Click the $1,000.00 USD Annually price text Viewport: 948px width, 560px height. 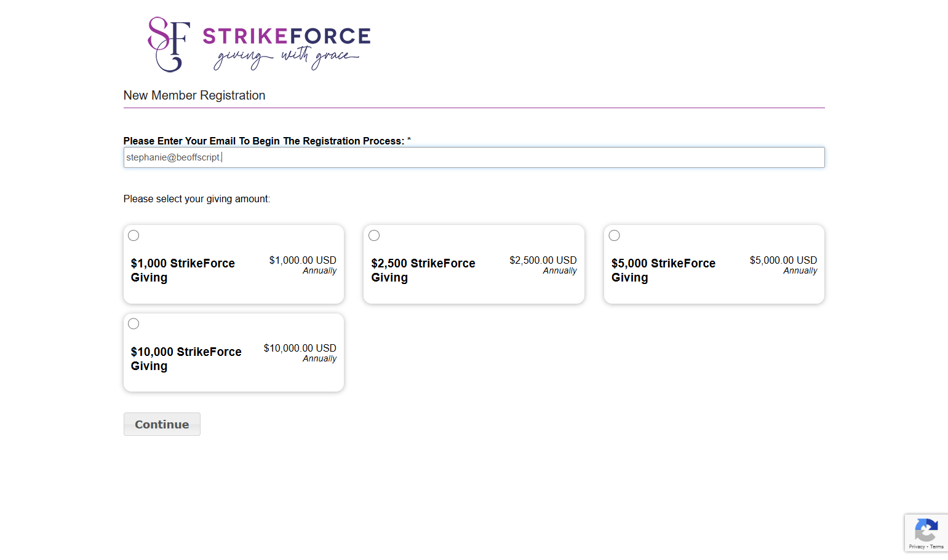303,265
